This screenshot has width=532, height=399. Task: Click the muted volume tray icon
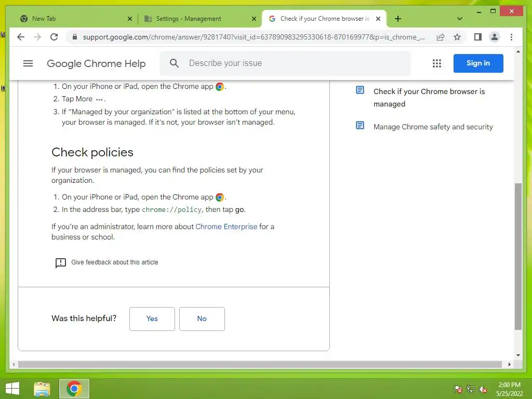[483, 389]
